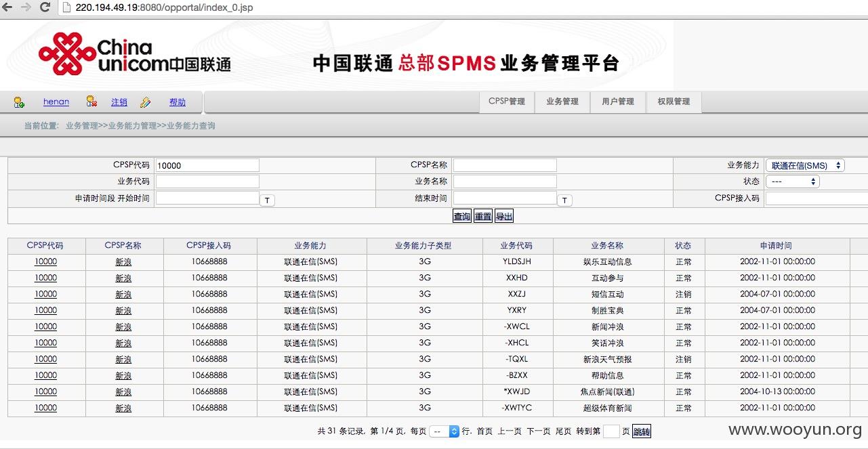Focus the 业务名称 input field
The image size is (868, 449).
click(505, 181)
